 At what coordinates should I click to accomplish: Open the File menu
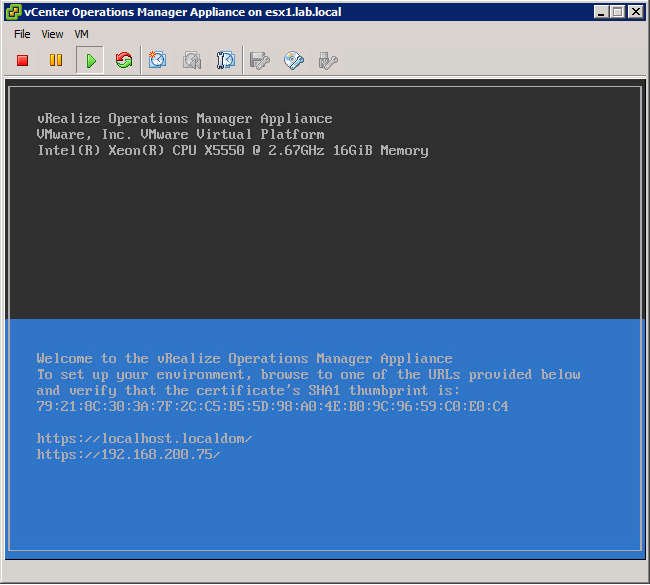(x=22, y=34)
